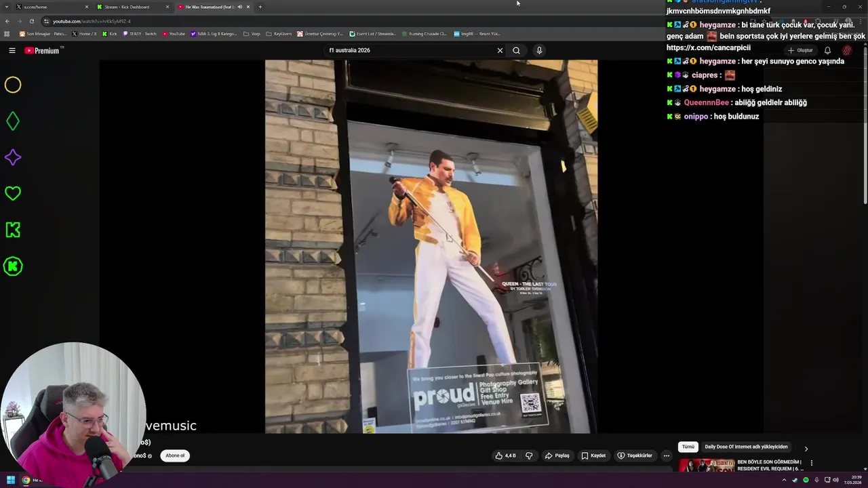
Task: Click the Teşekkürler thanks button
Action: tap(634, 455)
